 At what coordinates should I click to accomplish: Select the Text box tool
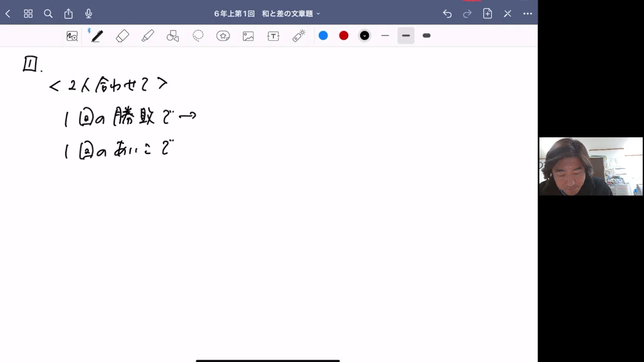273,36
